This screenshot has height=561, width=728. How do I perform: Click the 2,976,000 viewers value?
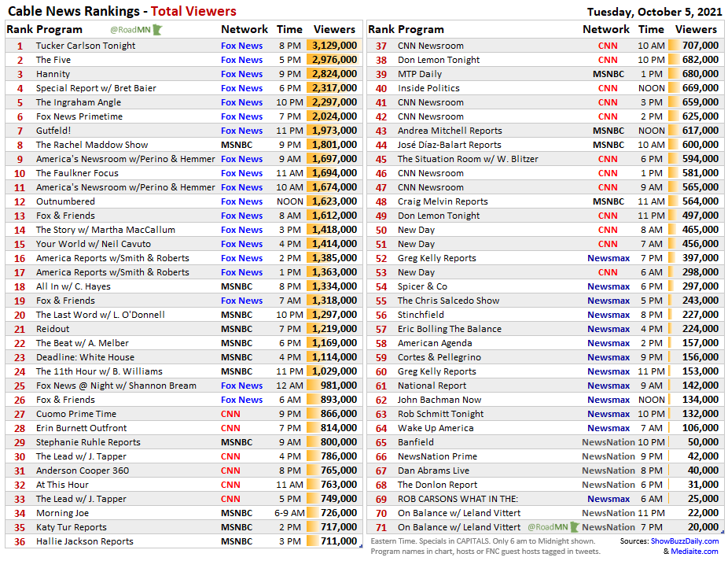334,60
